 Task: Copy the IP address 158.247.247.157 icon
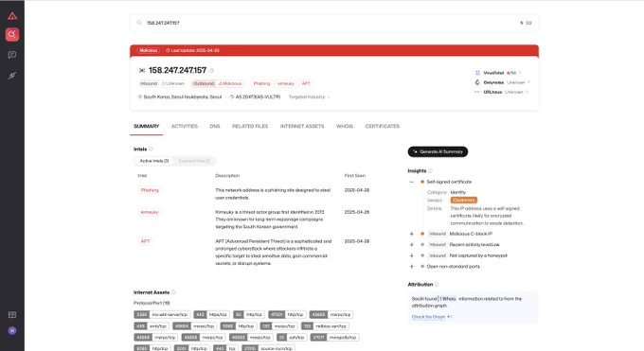(x=212, y=71)
